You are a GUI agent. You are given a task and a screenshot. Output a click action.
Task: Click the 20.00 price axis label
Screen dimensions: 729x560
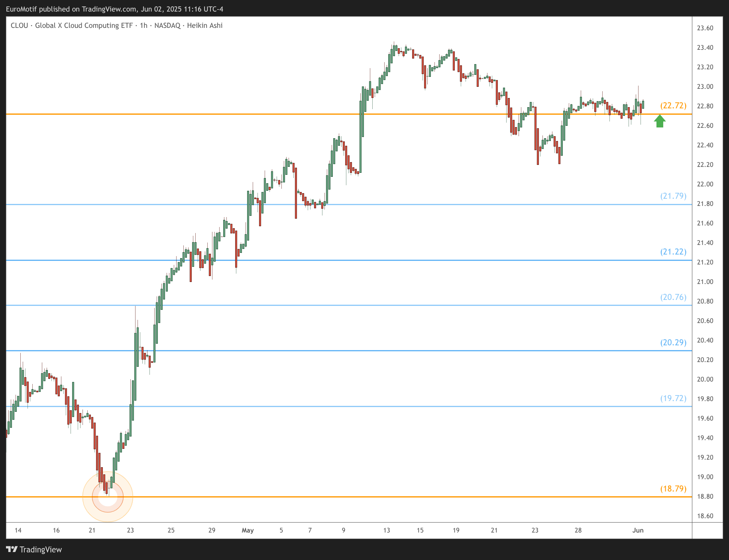click(x=705, y=379)
